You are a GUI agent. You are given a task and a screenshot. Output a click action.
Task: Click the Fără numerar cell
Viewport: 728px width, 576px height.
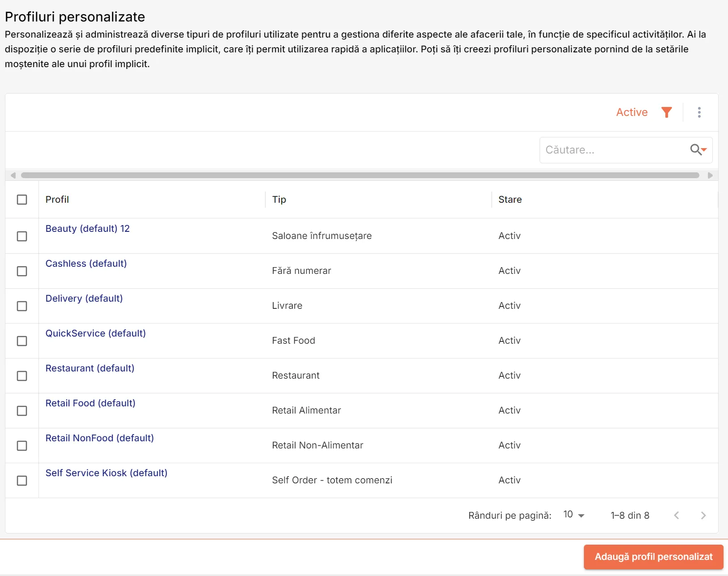pos(302,271)
